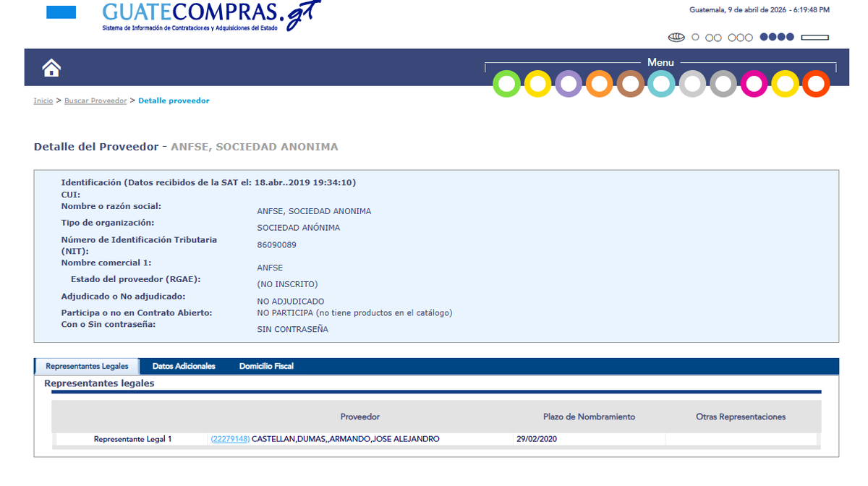Click the Adjudicado o No adjudicado label

pyautogui.click(x=123, y=297)
